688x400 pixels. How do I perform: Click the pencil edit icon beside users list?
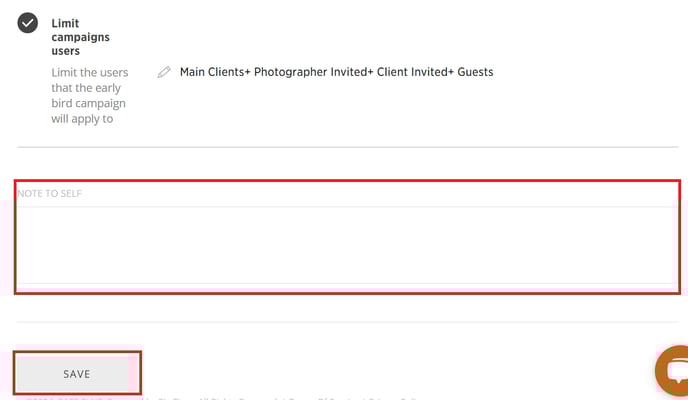pyautogui.click(x=164, y=72)
